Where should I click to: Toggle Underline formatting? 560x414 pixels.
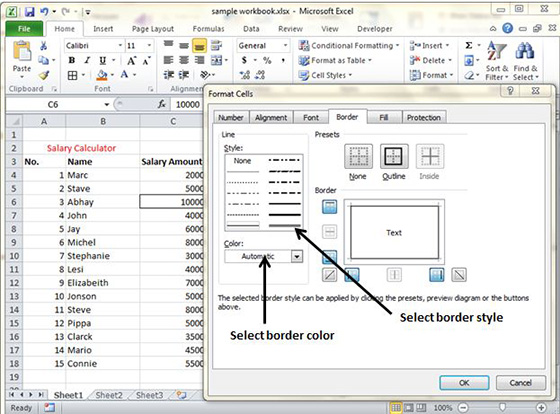102,60
